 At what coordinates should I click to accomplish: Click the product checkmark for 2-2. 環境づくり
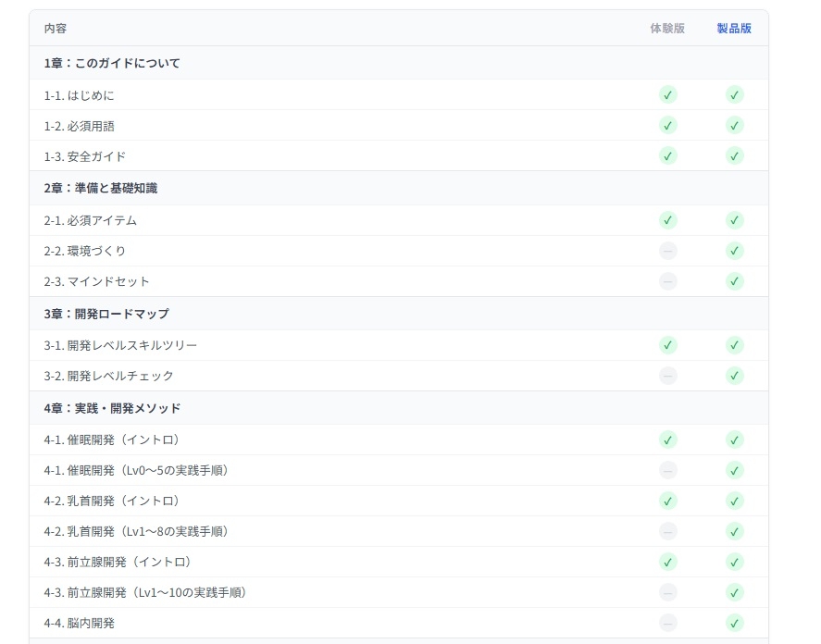click(734, 251)
